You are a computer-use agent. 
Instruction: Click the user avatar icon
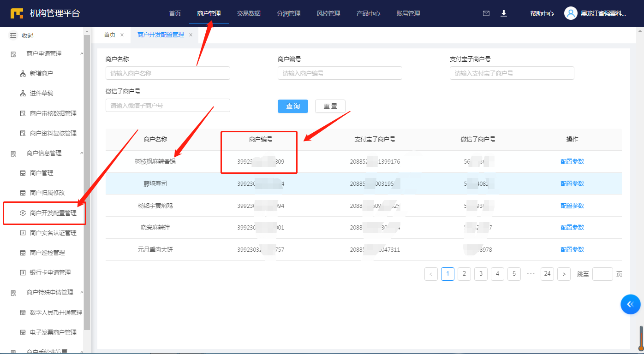(x=571, y=13)
